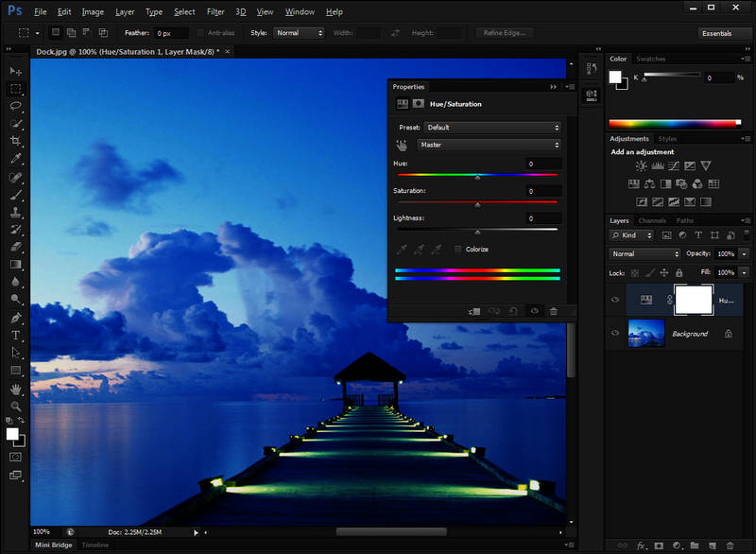This screenshot has width=756, height=554.
Task: Click the on-image adjustment hand icon
Action: coord(402,145)
